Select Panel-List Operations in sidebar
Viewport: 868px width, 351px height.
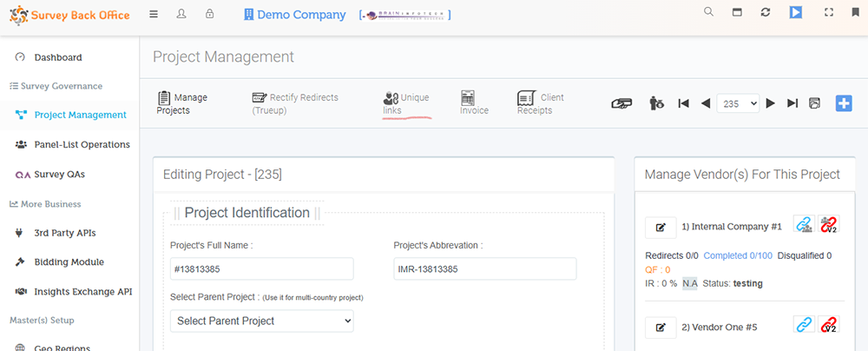(x=82, y=144)
